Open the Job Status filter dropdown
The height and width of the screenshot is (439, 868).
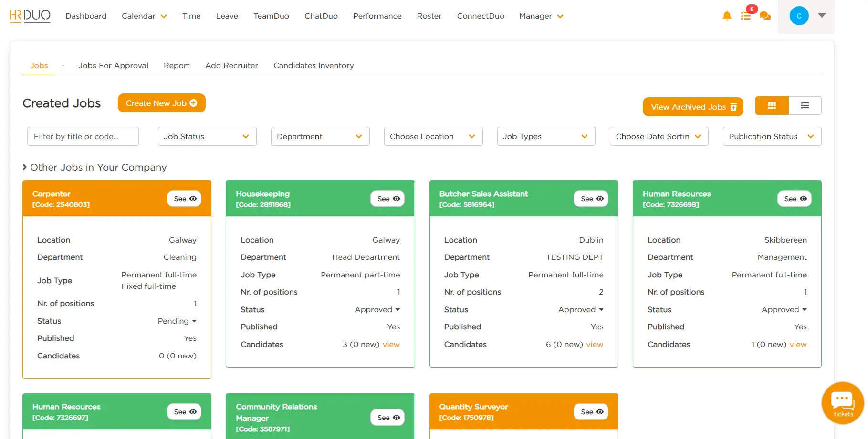click(207, 136)
